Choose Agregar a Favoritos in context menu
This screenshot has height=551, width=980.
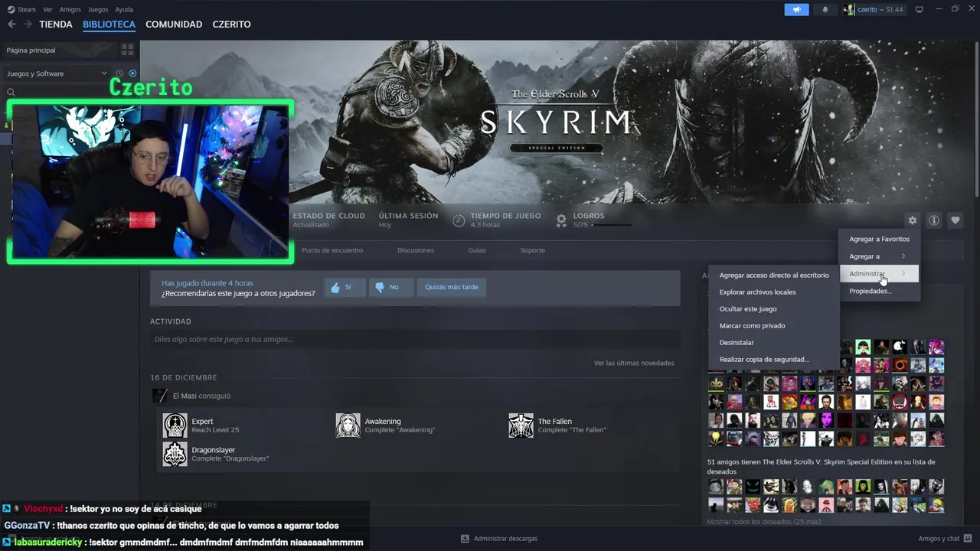(x=879, y=239)
